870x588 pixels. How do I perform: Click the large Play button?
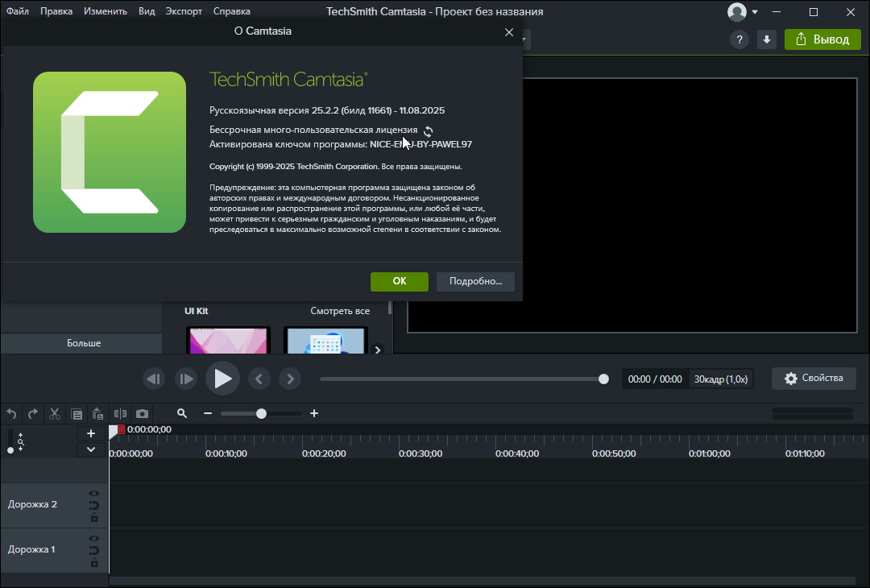(222, 379)
